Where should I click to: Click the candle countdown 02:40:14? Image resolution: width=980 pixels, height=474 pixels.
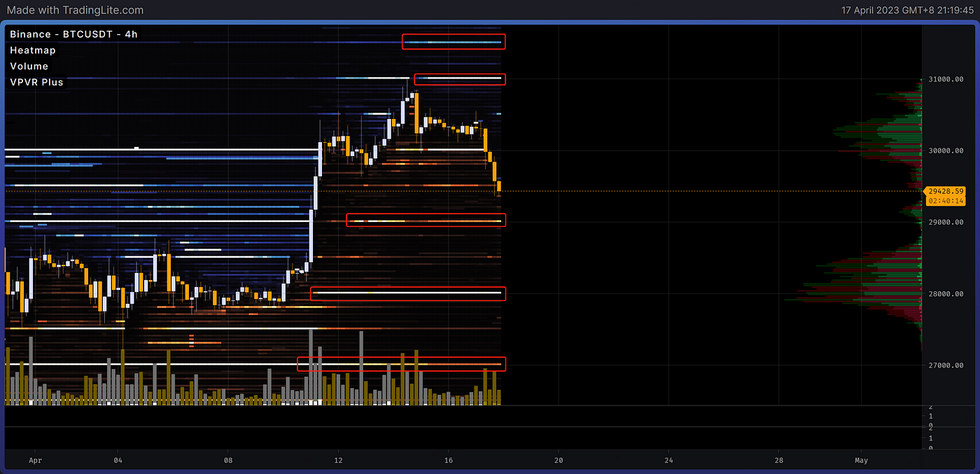[x=944, y=201]
